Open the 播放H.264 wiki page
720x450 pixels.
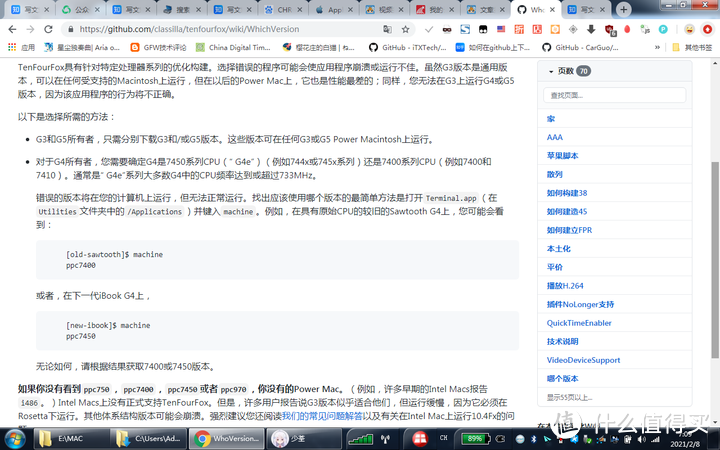coord(565,286)
